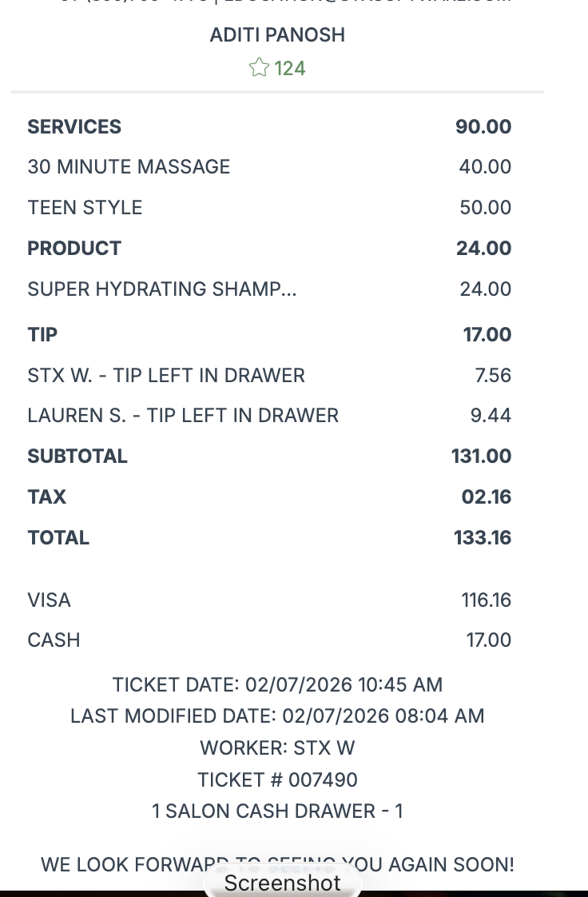Click the Cash payment amount 17.00

coord(488,640)
